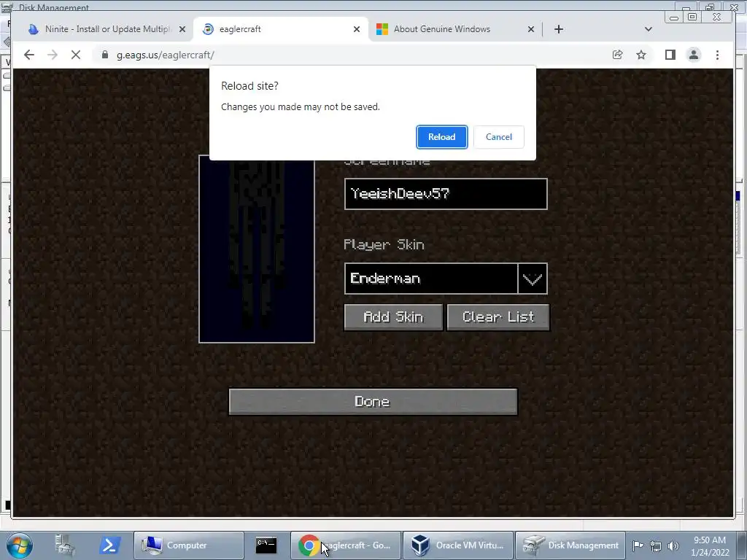The image size is (747, 560).
Task: Open the volume speaker tray icon
Action: 673,545
